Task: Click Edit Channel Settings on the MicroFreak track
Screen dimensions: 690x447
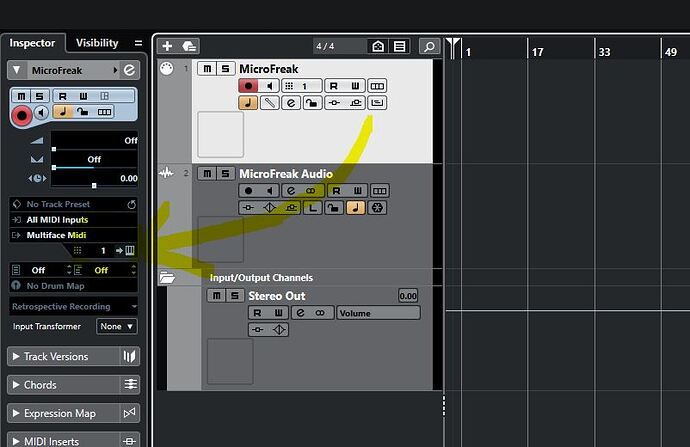Action: 291,103
